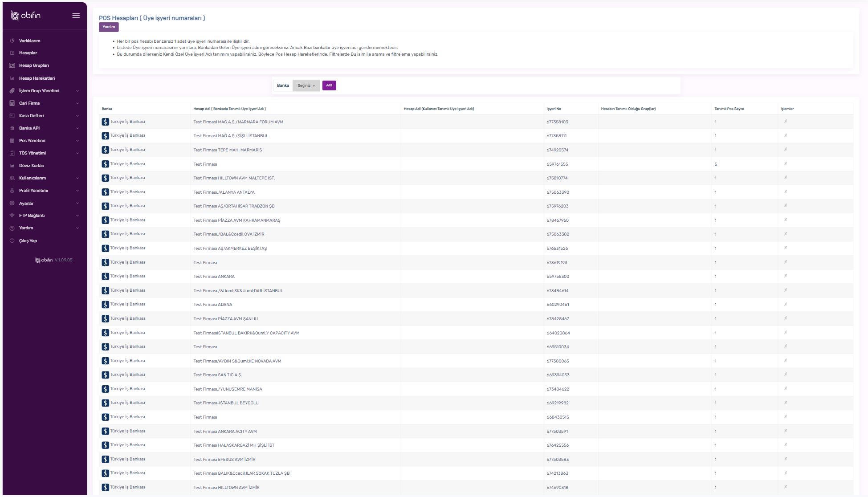Toggle the sidebar hamburger menu
Image resolution: width=868 pixels, height=497 pixels.
pos(76,16)
